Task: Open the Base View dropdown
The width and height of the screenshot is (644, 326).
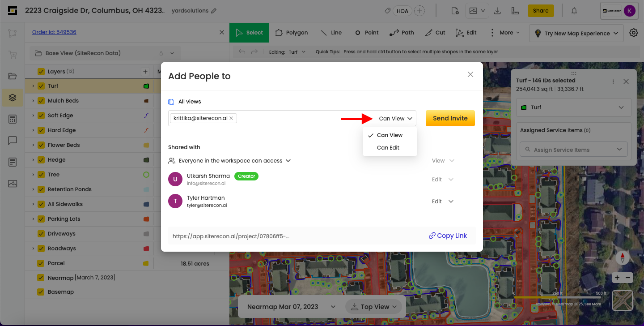Action: 105,53
